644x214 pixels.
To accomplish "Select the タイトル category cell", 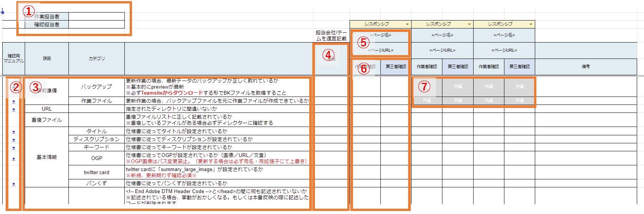I will pyautogui.click(x=97, y=131).
